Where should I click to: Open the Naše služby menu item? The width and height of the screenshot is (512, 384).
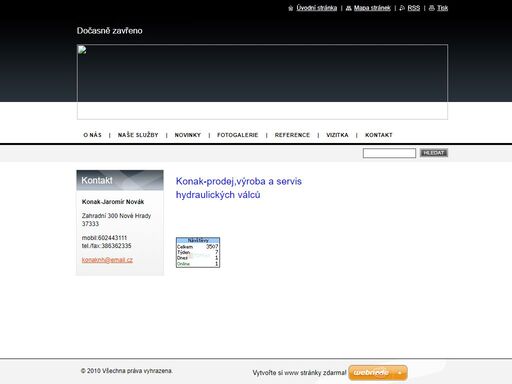(138, 135)
